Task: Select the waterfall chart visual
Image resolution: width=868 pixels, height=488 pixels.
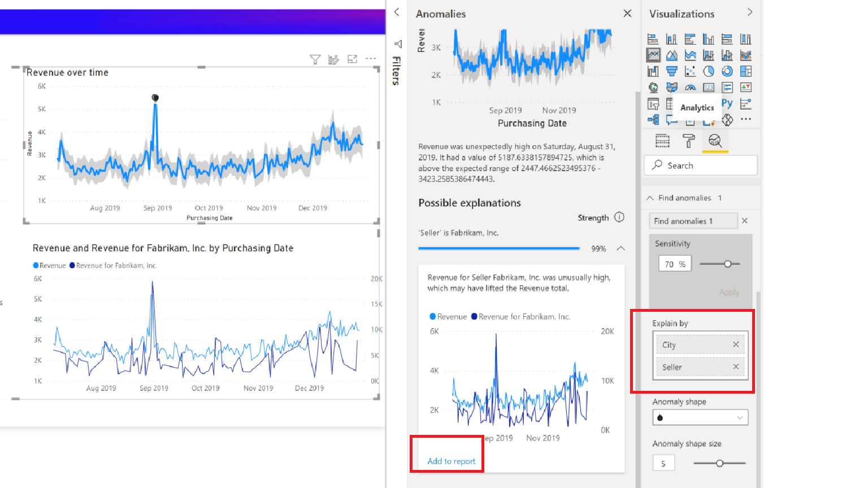Action: click(x=653, y=71)
